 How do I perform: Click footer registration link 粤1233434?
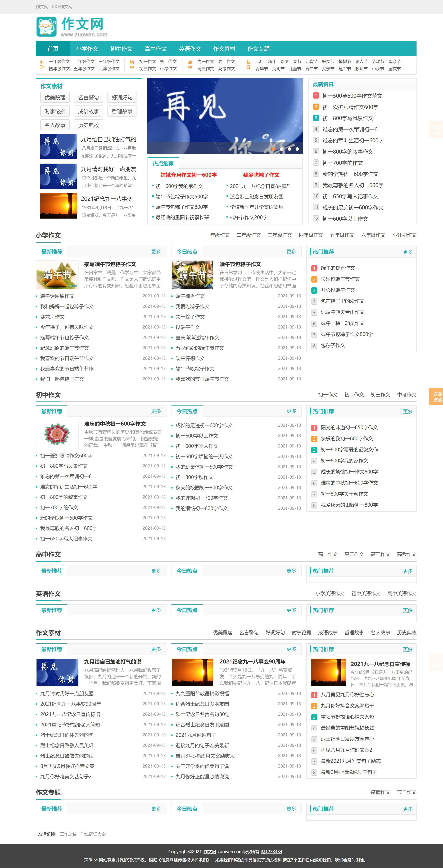271,852
